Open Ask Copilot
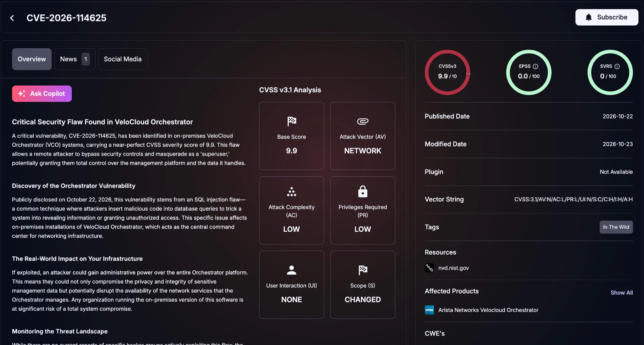Screen dimensions: 644x345 click(42, 93)
